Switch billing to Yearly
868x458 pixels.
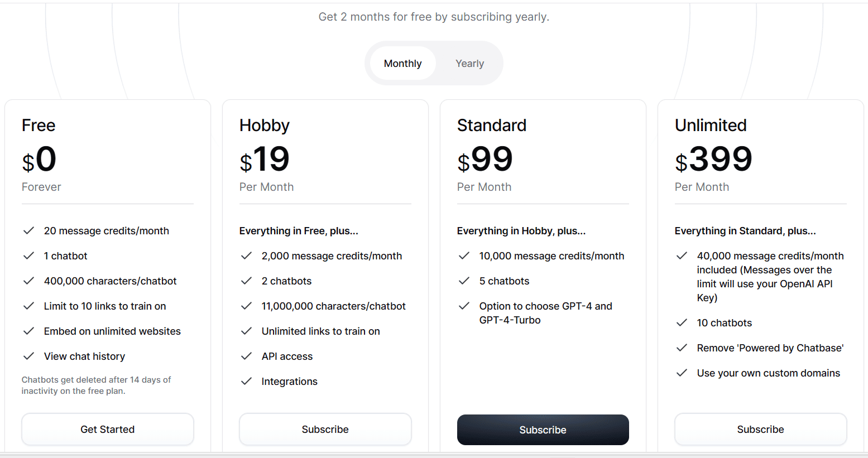pyautogui.click(x=469, y=64)
